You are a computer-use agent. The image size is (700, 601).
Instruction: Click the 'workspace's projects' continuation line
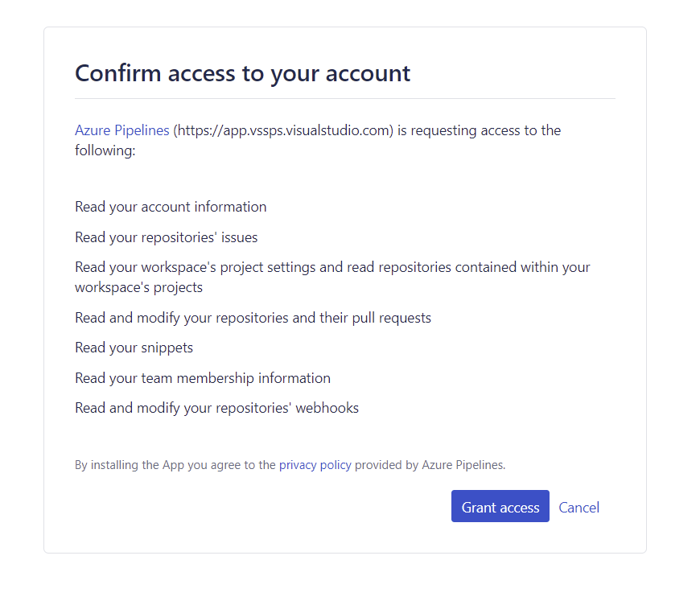(139, 287)
